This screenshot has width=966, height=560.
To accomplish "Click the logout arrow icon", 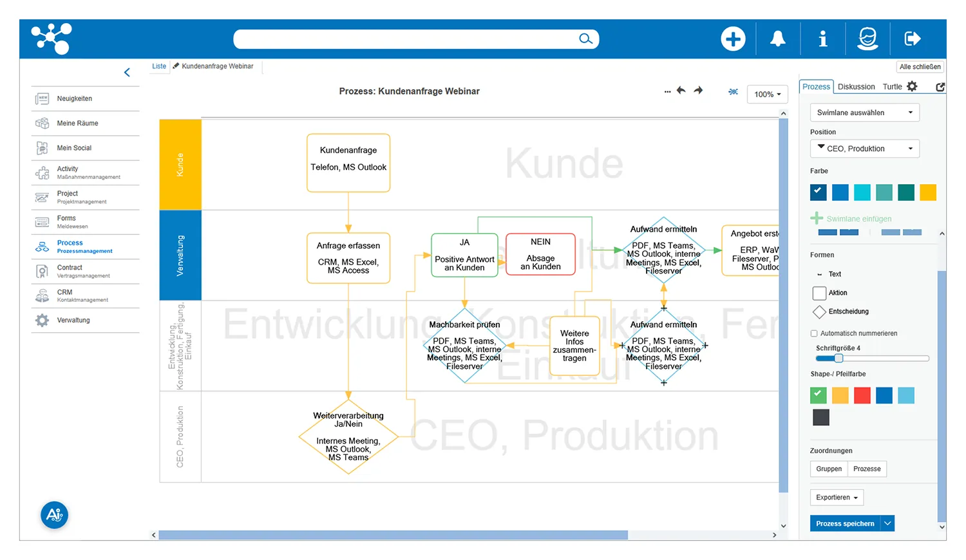I will click(x=913, y=39).
